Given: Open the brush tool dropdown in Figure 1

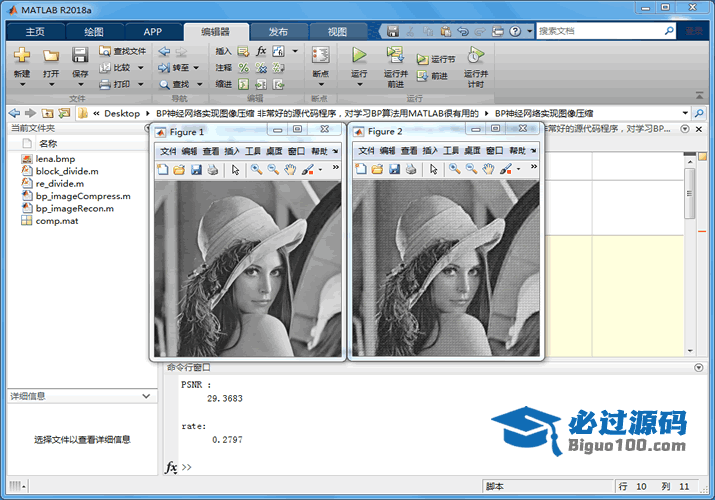Looking at the screenshot, I should tap(319, 170).
